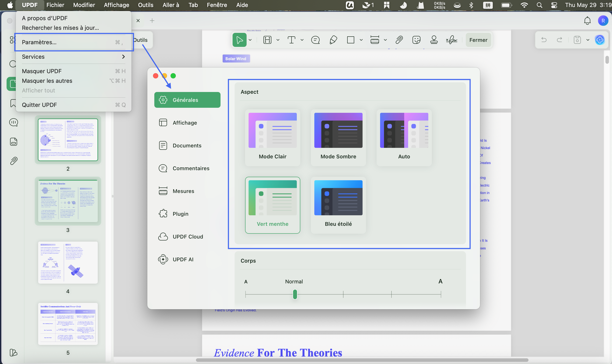This screenshot has height=364, width=612.
Task: Open macOS Spotlight search
Action: click(539, 5)
